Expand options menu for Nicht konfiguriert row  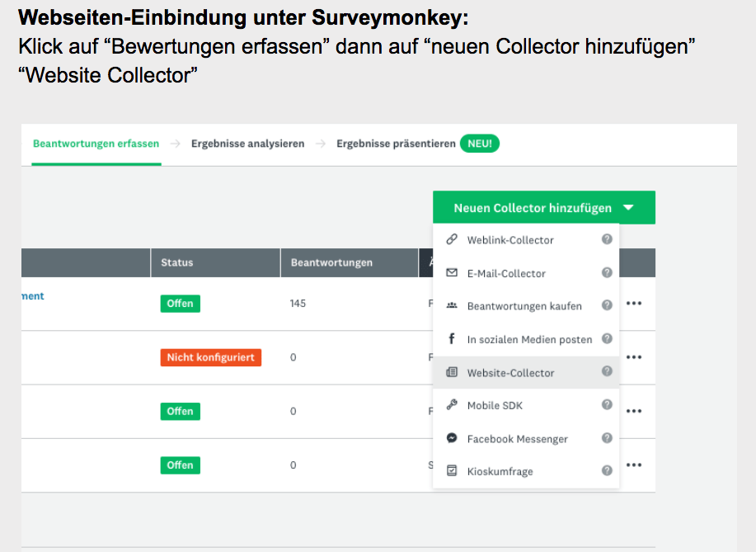click(633, 357)
